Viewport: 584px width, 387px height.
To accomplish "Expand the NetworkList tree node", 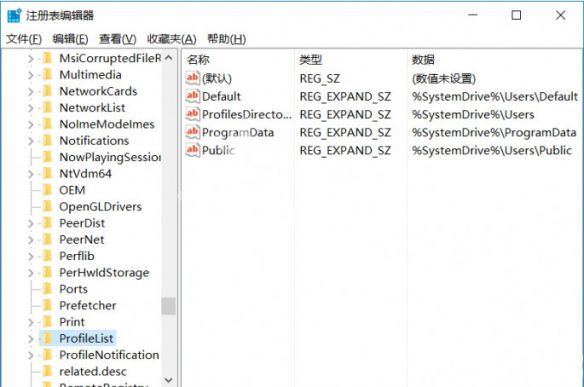I will 31,108.
